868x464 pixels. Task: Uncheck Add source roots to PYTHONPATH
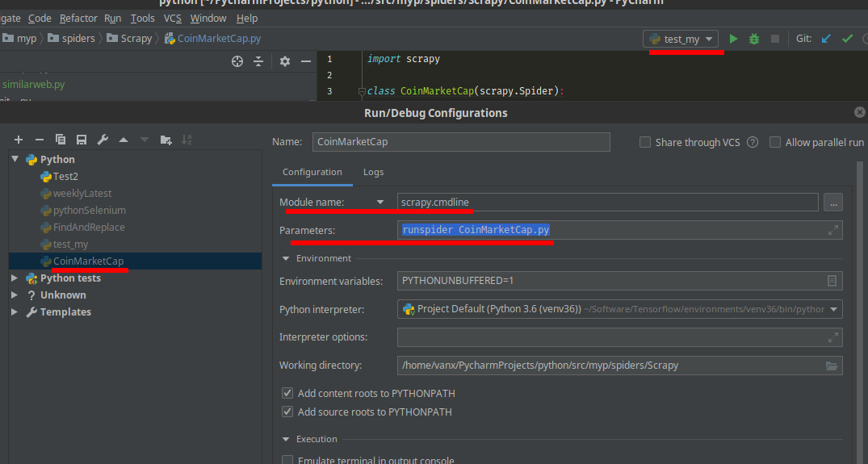tap(287, 412)
